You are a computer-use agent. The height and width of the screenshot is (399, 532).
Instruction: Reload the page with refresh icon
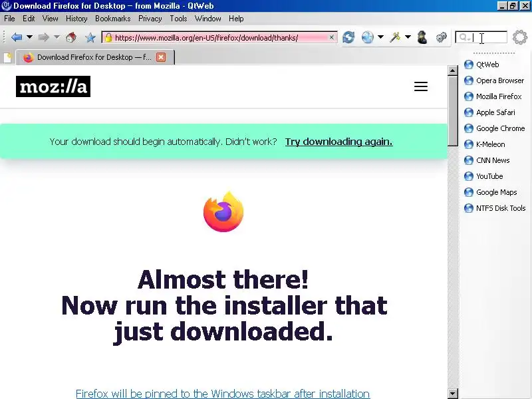click(348, 37)
